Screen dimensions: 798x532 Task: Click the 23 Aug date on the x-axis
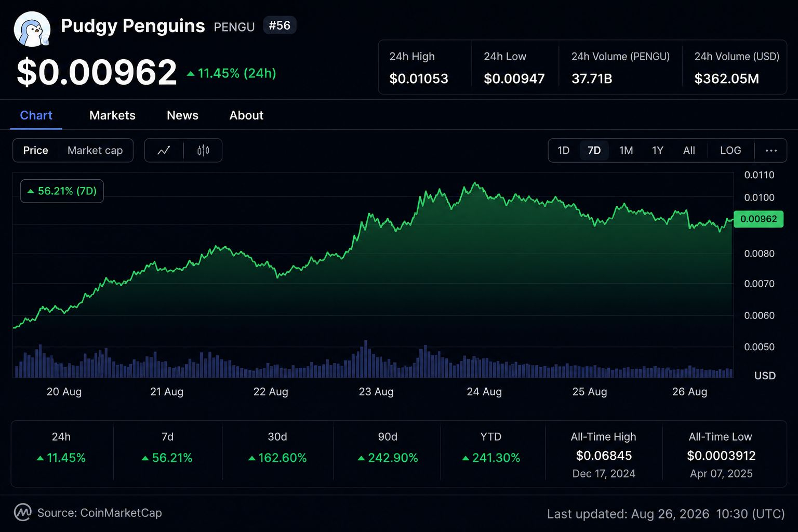376,392
